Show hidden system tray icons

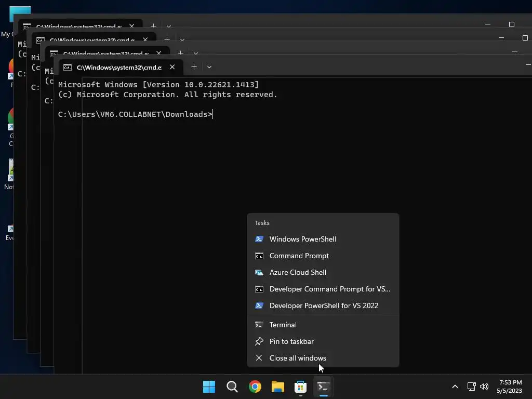pyautogui.click(x=455, y=387)
